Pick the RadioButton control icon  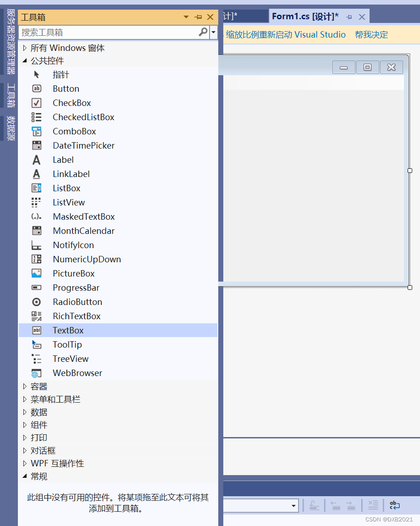click(x=37, y=302)
